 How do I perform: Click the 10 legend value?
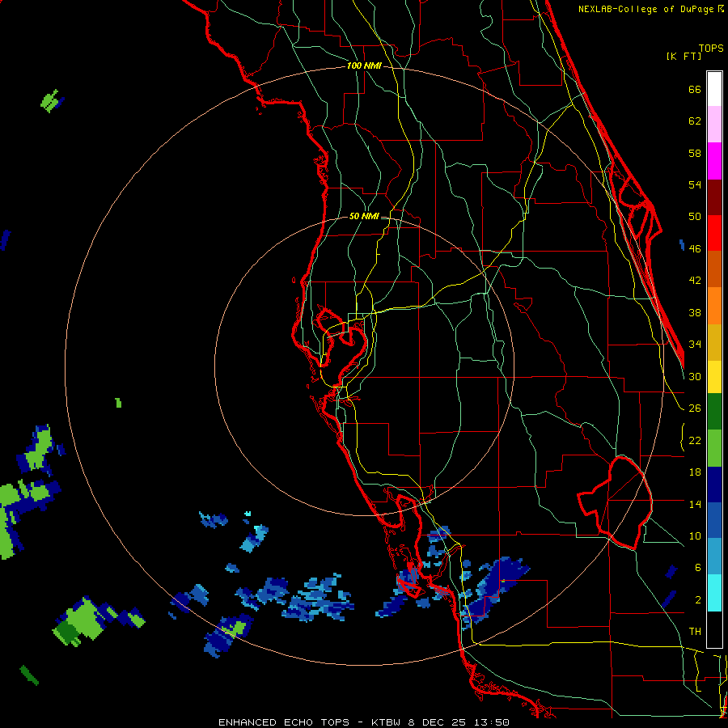tap(695, 536)
